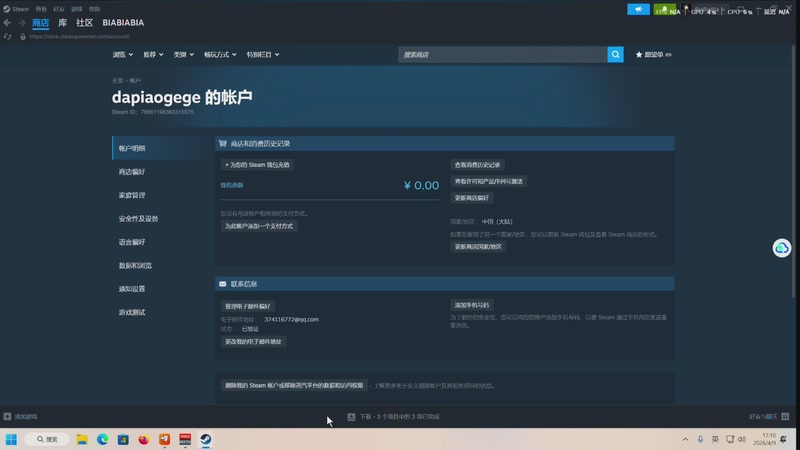Open Microsoft Store from the taskbar

pos(123,439)
